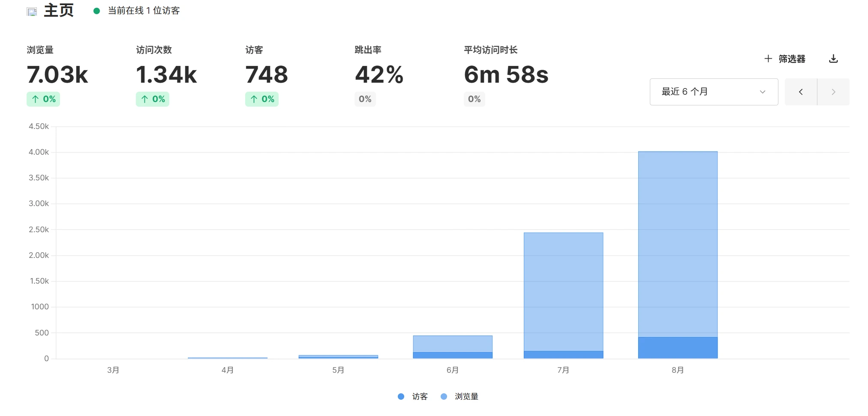Click the 4月 bar in the chart
Viewport: 868px width, 416px height.
point(228,358)
